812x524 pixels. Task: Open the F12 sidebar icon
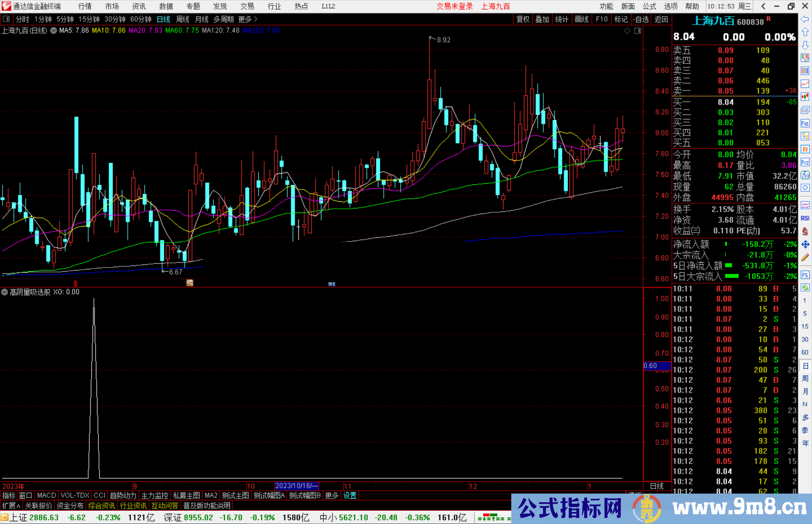805,163
